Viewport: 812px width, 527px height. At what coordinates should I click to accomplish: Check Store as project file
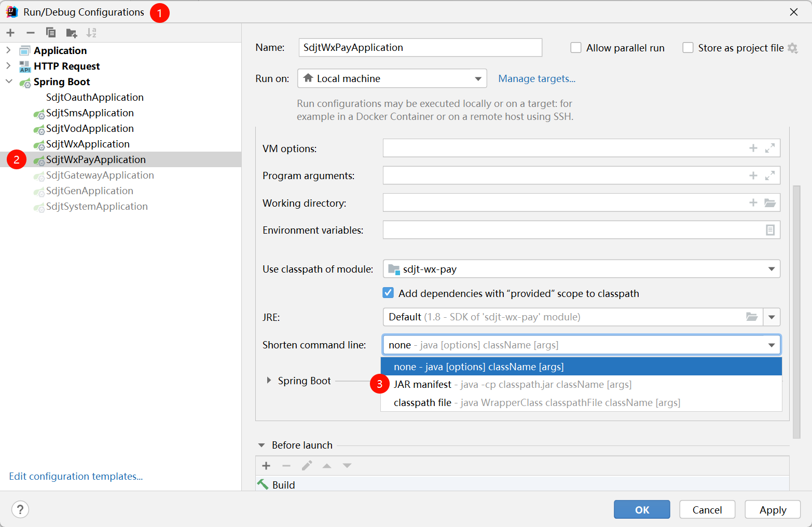pyautogui.click(x=688, y=47)
